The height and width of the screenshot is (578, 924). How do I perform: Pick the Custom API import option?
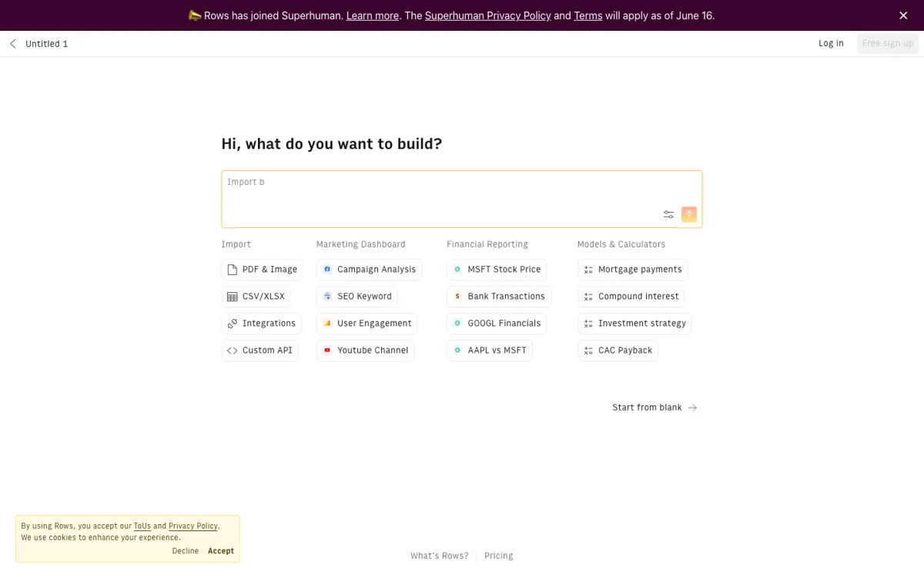click(x=259, y=351)
